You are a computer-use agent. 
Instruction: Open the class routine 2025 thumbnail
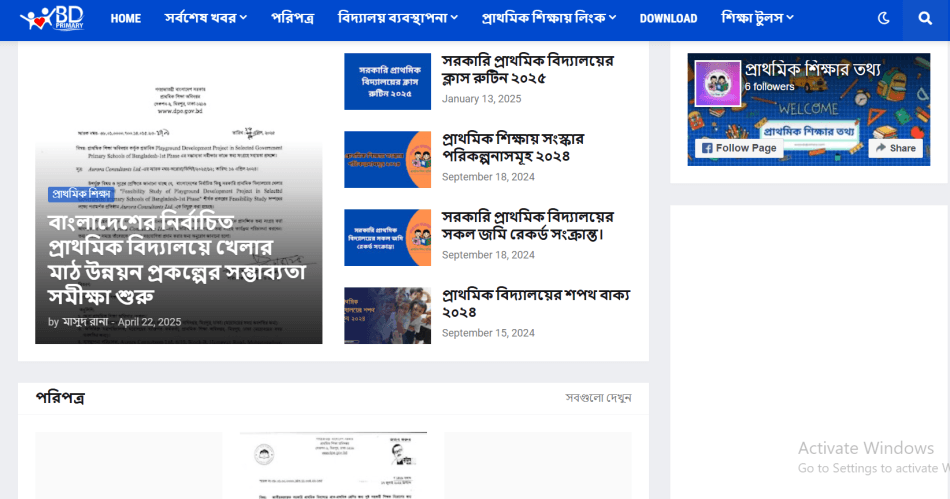click(x=387, y=81)
